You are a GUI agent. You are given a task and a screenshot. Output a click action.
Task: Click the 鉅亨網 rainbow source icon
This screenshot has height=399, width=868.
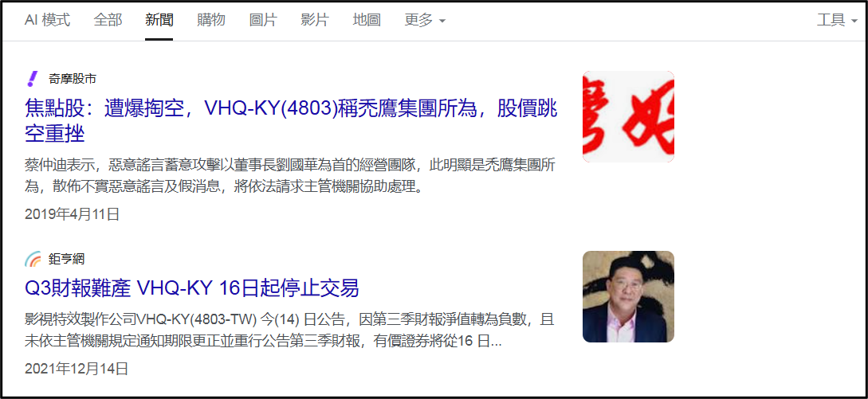33,259
